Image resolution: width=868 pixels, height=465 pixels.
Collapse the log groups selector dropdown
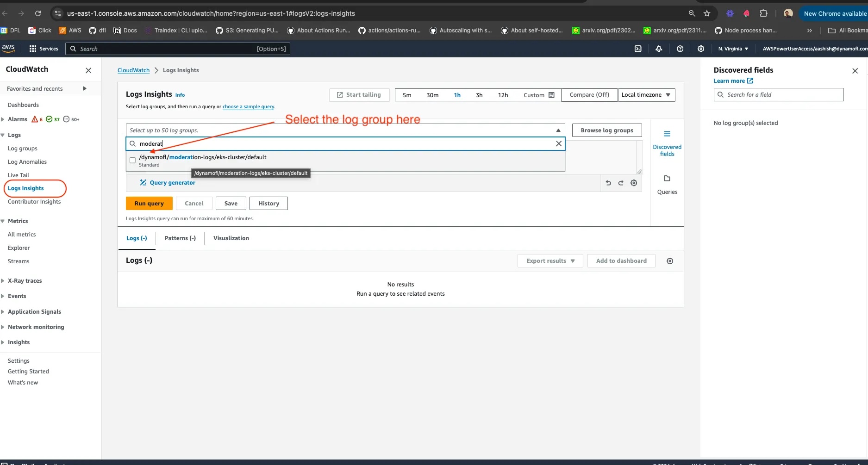pos(558,130)
